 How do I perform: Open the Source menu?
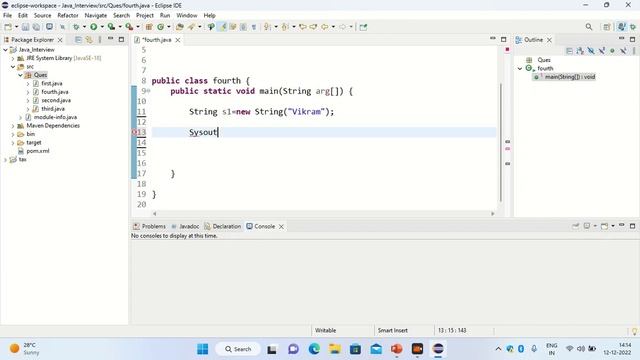click(42, 16)
